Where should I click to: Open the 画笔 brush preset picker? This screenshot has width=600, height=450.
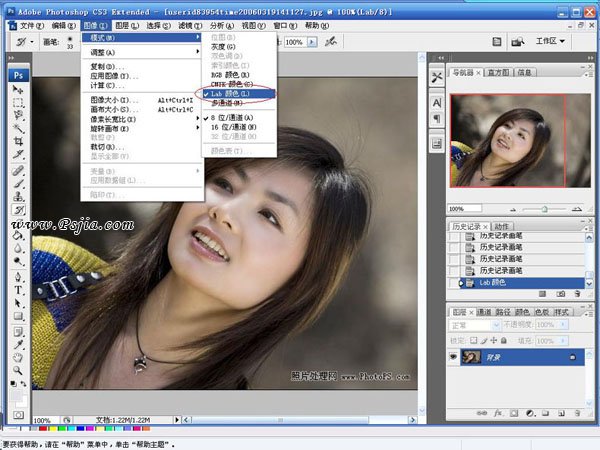coord(70,41)
